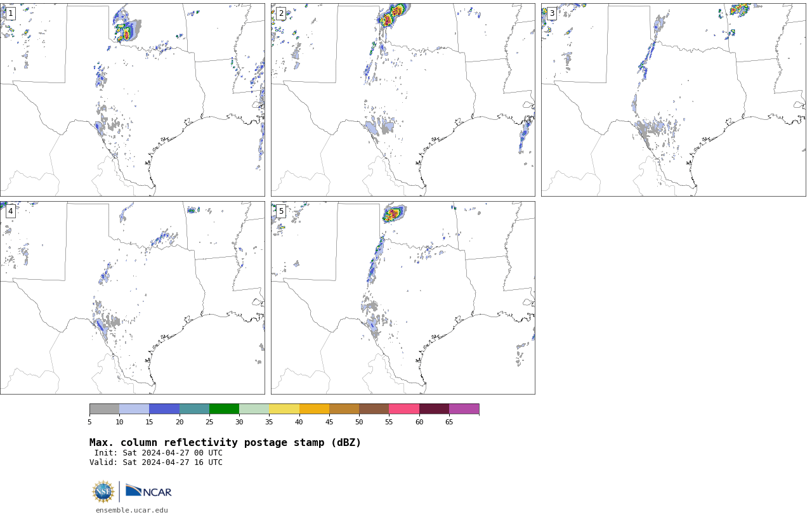Click the colorbar tick label 65
Image resolution: width=812 pixels, height=517 pixels.
pyautogui.click(x=449, y=422)
